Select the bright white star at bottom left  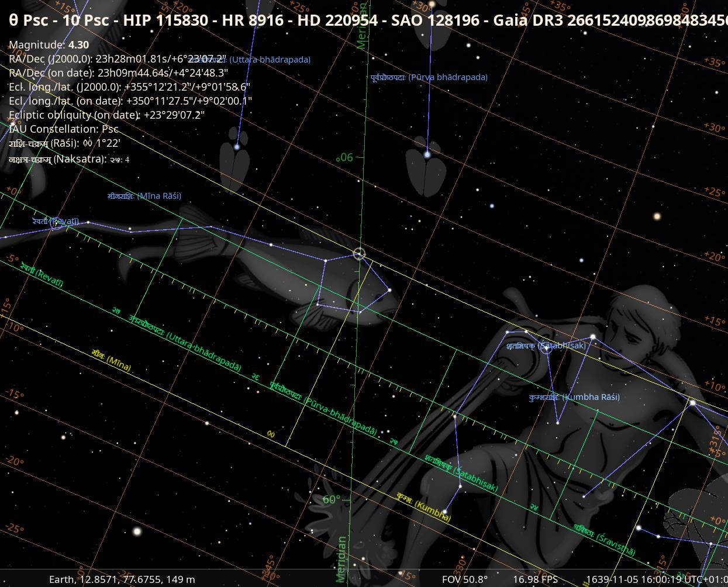pos(137,531)
